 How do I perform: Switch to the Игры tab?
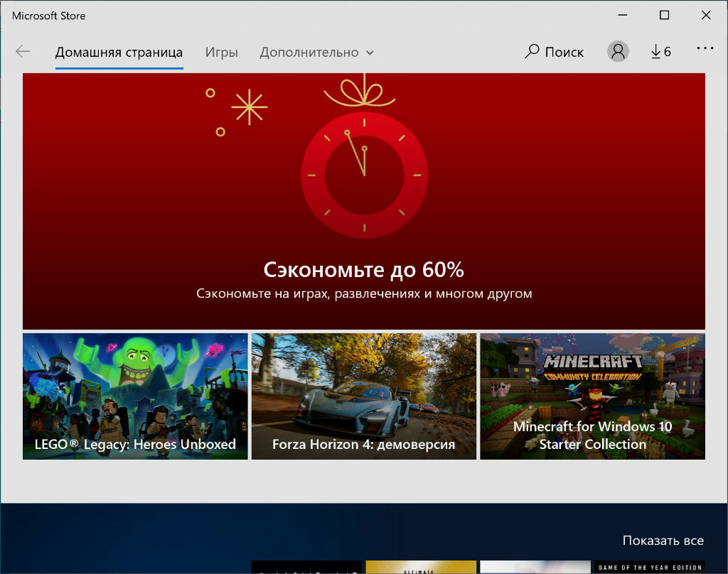click(222, 52)
